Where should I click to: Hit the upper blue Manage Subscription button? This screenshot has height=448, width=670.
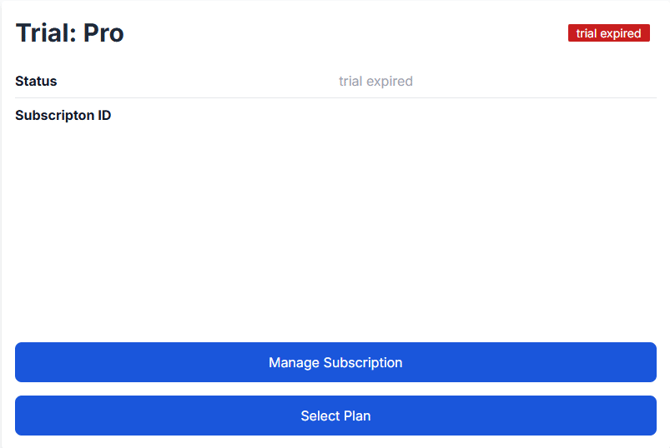tap(335, 362)
